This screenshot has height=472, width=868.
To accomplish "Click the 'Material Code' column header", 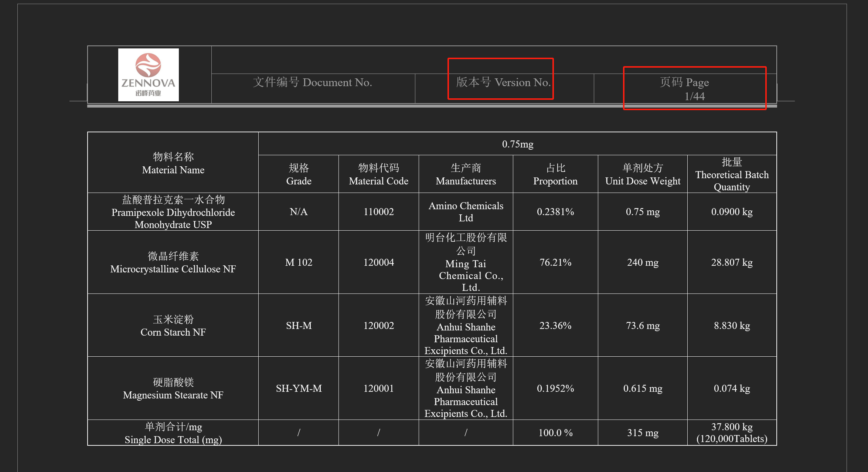I will (x=379, y=174).
